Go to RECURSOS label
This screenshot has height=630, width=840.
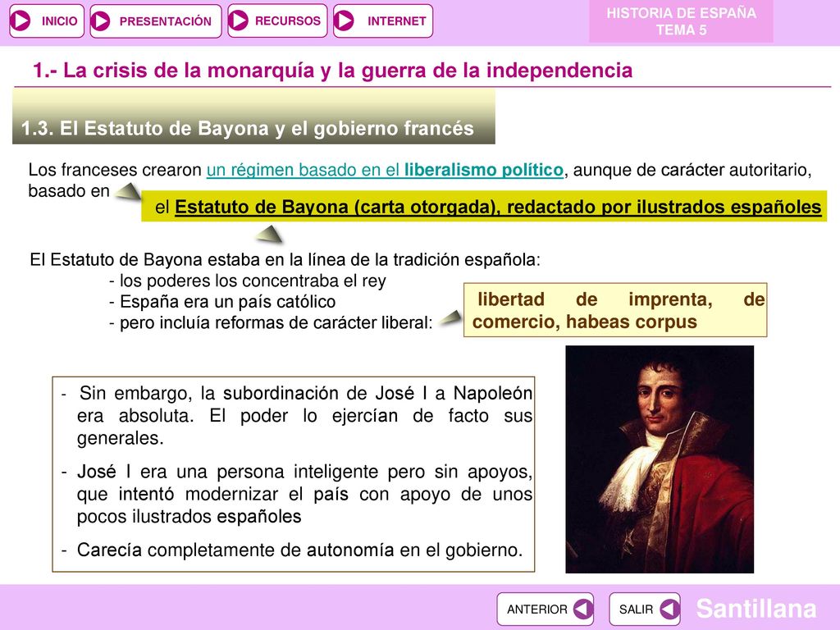(x=288, y=21)
